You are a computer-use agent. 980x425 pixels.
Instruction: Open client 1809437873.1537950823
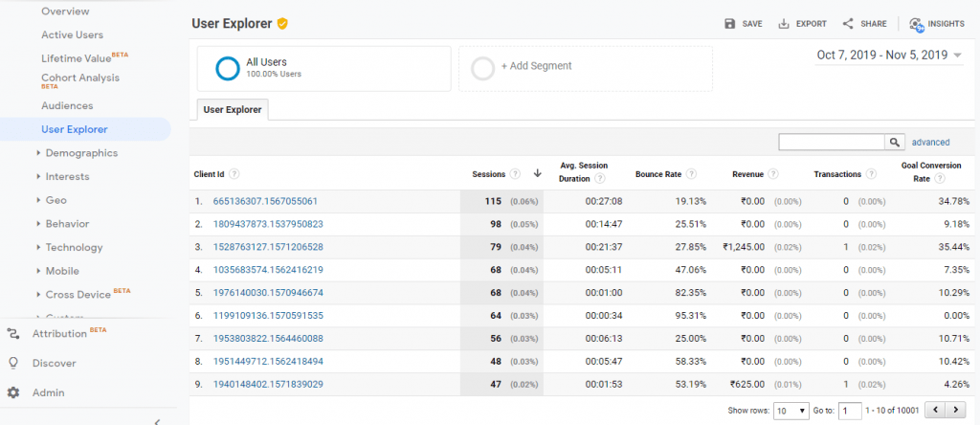(x=268, y=224)
